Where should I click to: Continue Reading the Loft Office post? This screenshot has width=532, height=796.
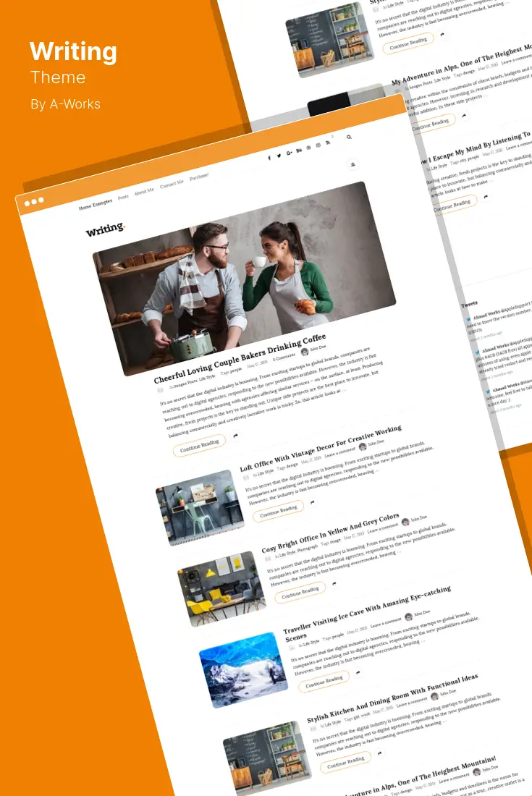click(x=278, y=511)
